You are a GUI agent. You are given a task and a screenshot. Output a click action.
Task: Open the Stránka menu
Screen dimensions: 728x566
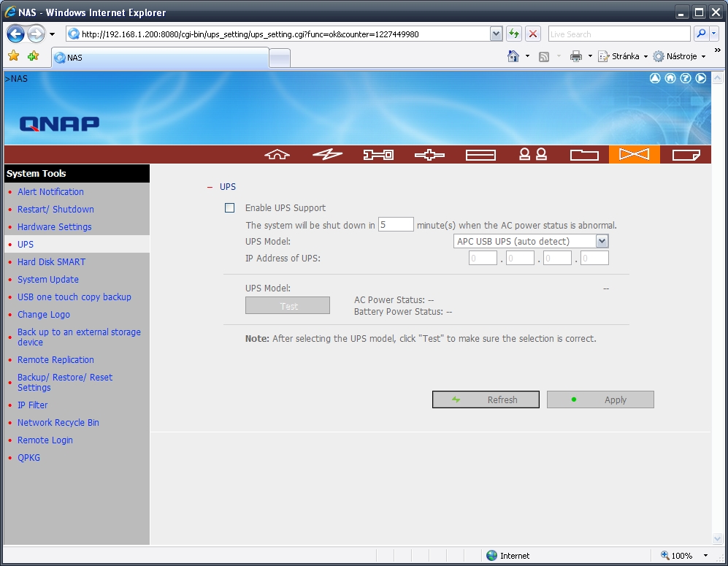click(x=623, y=56)
